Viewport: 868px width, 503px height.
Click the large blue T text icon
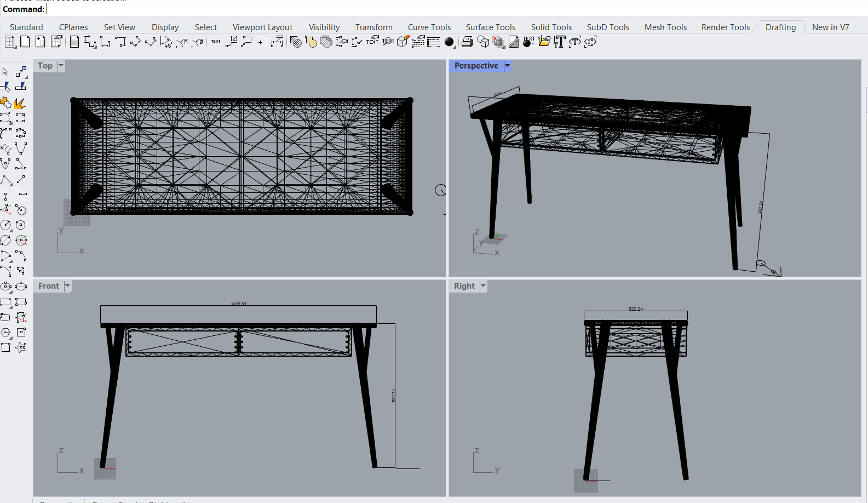pos(559,42)
